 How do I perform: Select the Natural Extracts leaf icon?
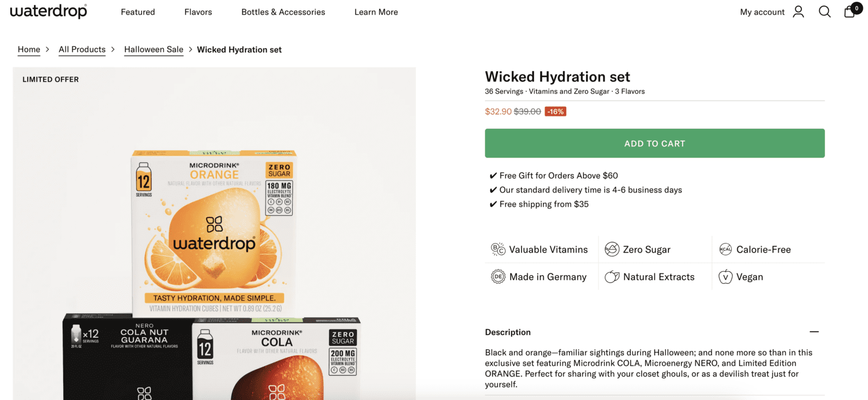[612, 277]
